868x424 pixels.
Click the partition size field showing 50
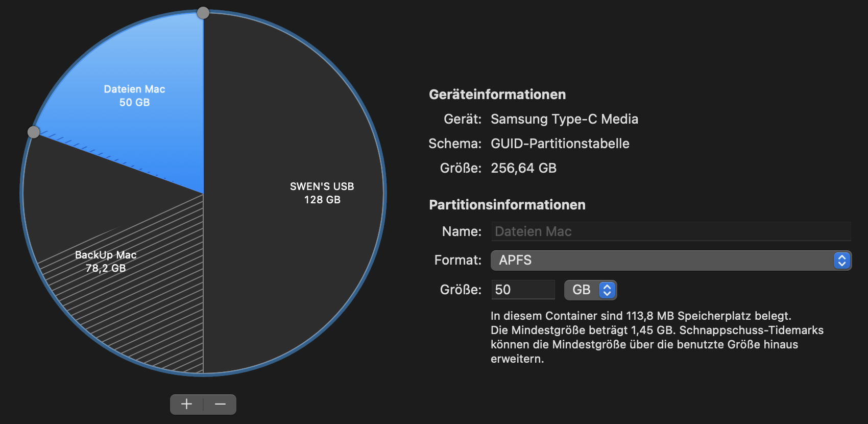(523, 290)
